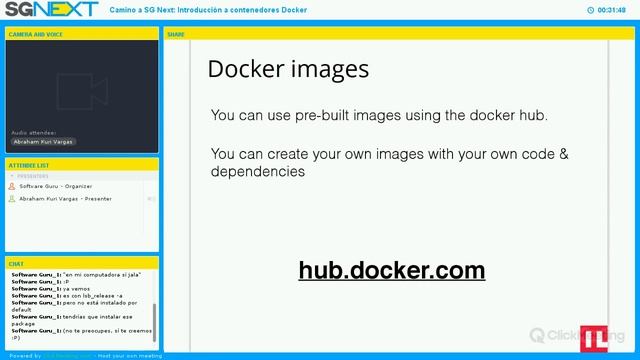
Task: Click chat message 'no te preocupes, si te creemos'
Action: 82,334
